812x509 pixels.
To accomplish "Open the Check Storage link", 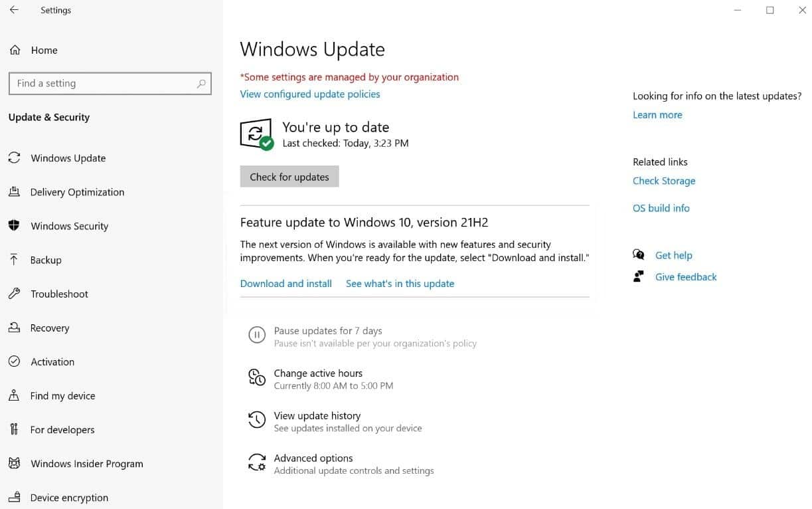I will [664, 181].
